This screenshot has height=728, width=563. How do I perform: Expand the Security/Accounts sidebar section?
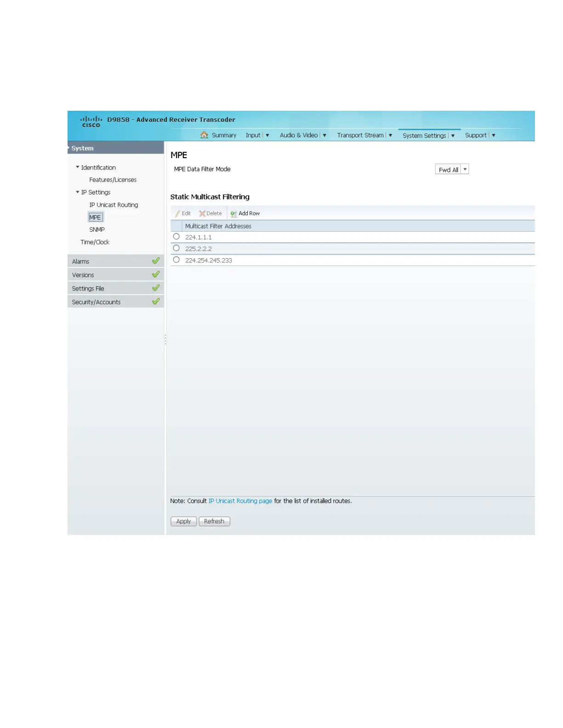pyautogui.click(x=116, y=301)
